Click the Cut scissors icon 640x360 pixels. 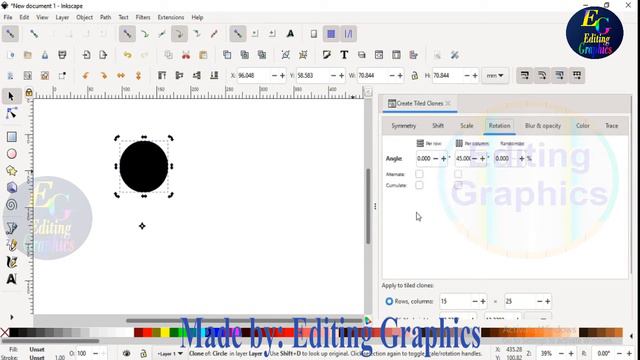click(x=186, y=55)
